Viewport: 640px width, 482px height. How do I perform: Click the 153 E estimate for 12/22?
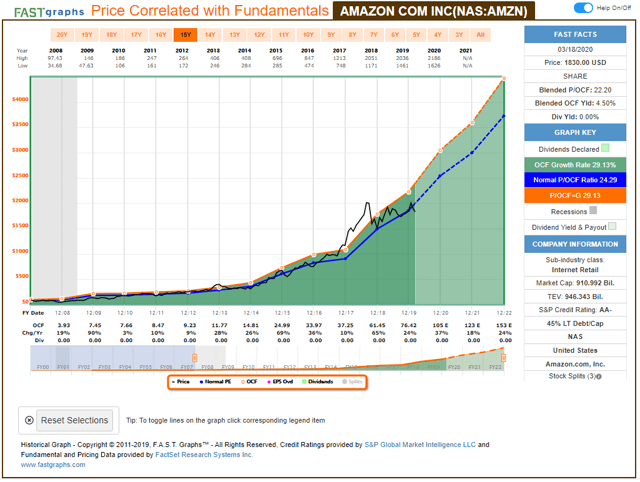504,325
